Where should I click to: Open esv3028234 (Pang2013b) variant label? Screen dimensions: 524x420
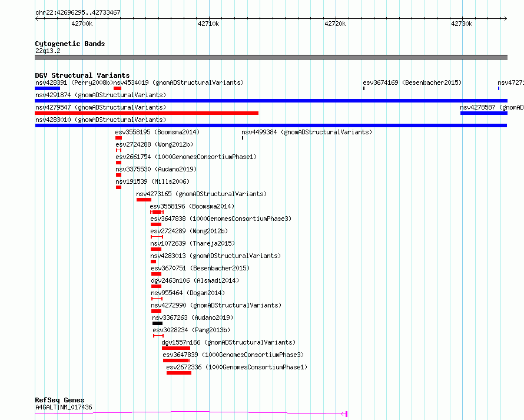191,330
